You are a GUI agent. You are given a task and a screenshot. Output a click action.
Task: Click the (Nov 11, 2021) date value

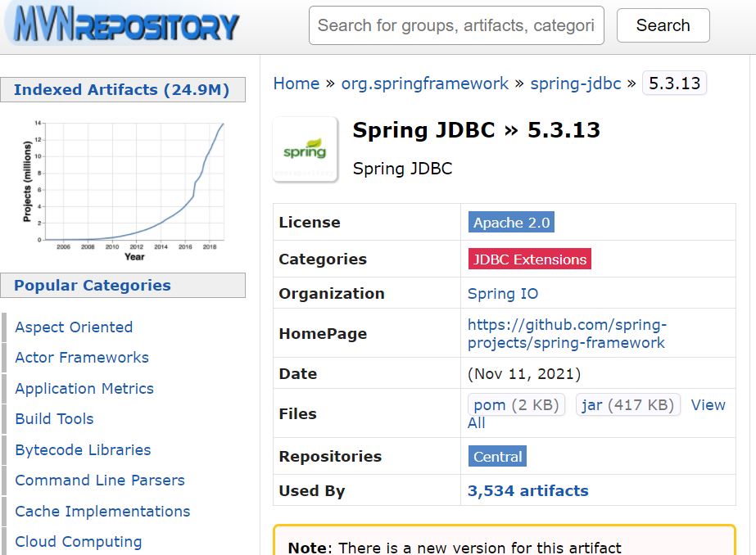point(524,373)
